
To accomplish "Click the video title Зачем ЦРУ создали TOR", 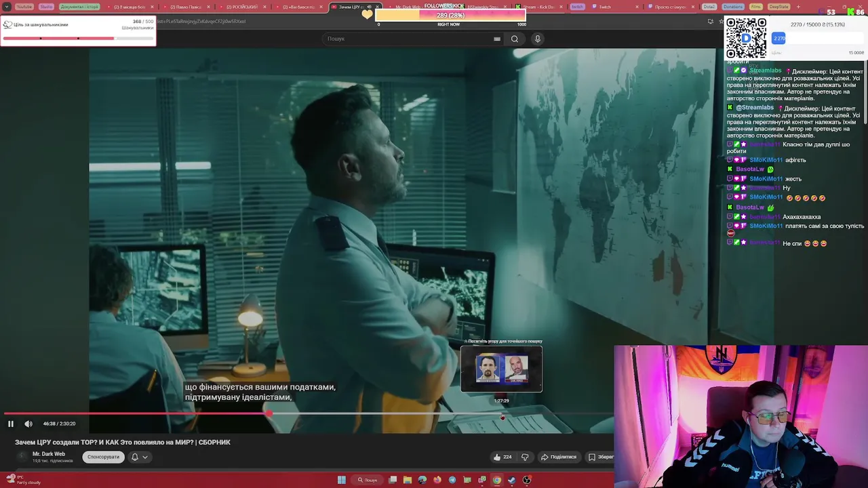I will pyautogui.click(x=123, y=442).
